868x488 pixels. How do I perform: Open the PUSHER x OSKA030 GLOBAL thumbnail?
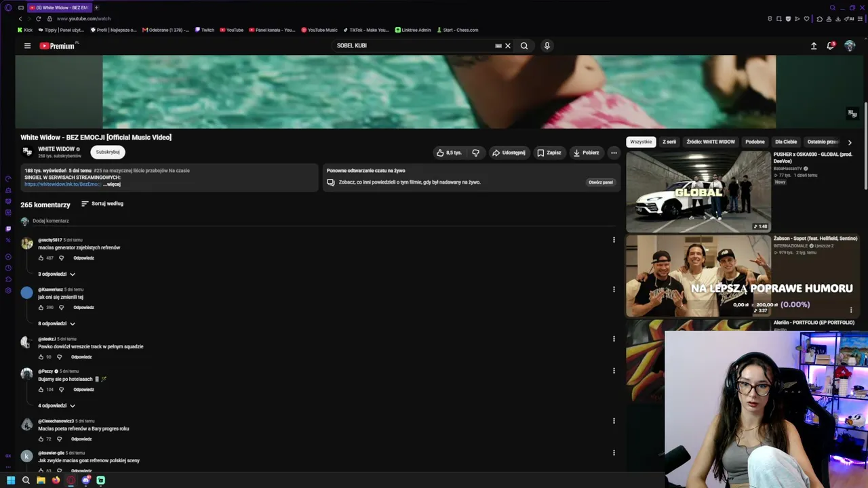[x=698, y=192]
